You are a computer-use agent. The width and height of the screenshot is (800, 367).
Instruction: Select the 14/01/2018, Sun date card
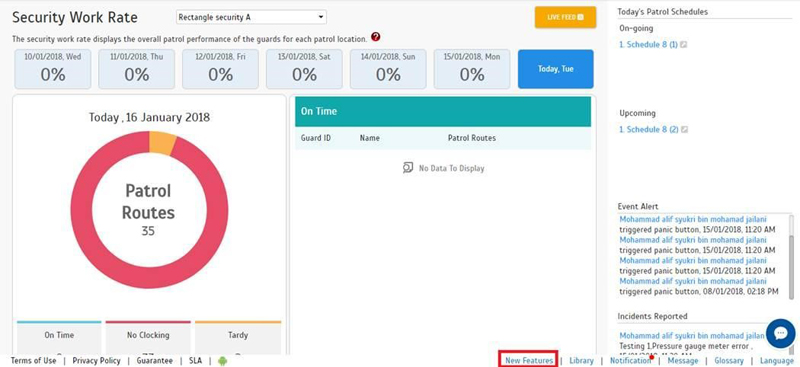(x=388, y=69)
